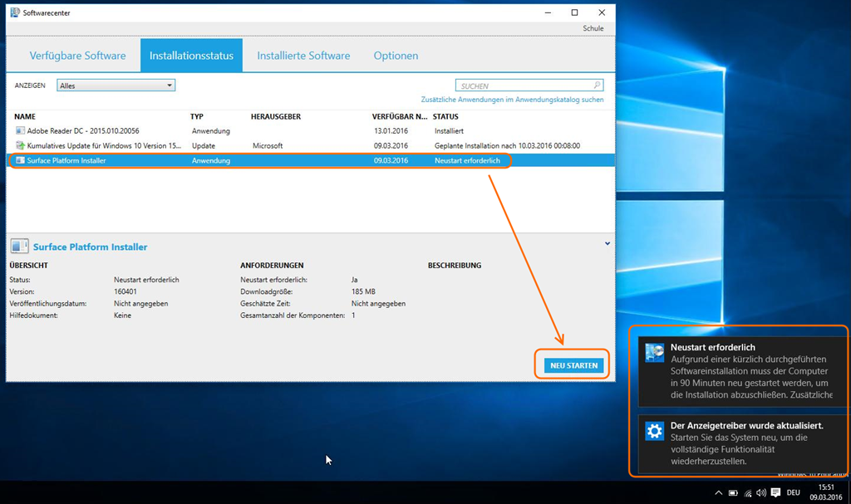Open the Action Center notification icon

pos(775,492)
